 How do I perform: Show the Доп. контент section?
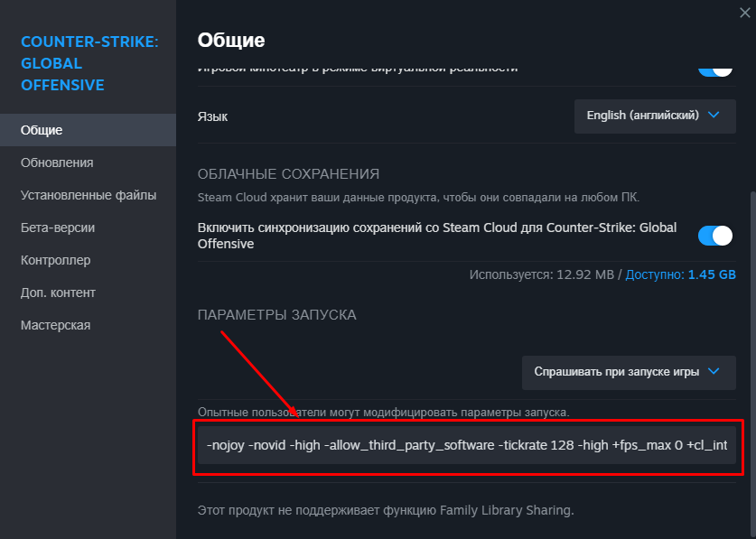pos(58,293)
